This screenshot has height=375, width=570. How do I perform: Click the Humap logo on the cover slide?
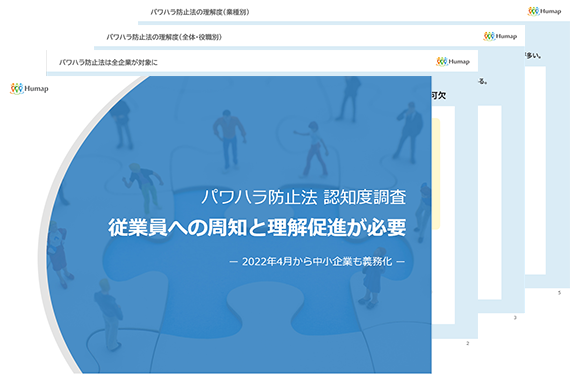29,89
